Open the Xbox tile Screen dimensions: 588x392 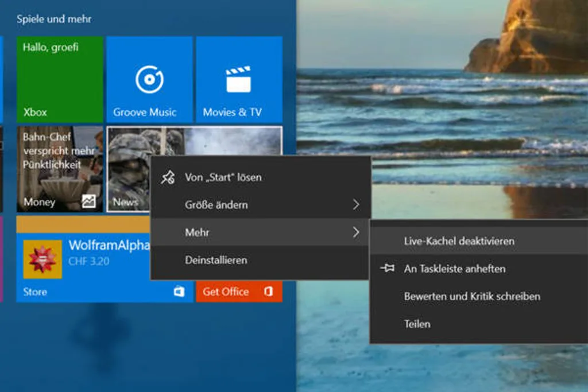coord(60,79)
